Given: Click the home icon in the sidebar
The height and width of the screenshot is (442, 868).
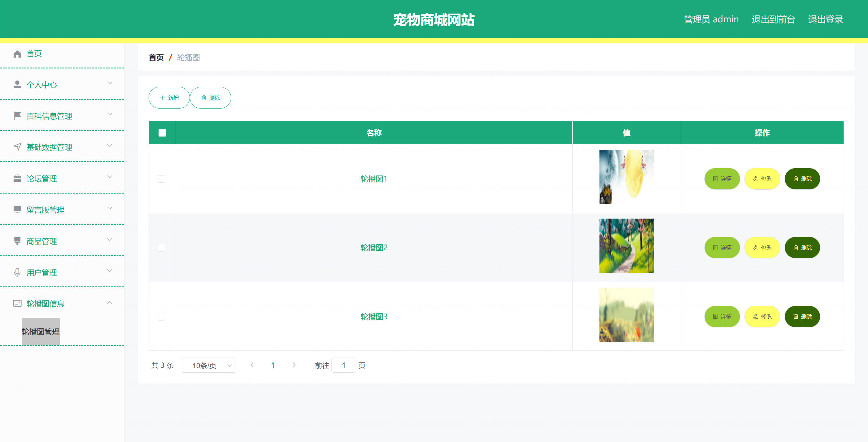Looking at the screenshot, I should coord(17,54).
